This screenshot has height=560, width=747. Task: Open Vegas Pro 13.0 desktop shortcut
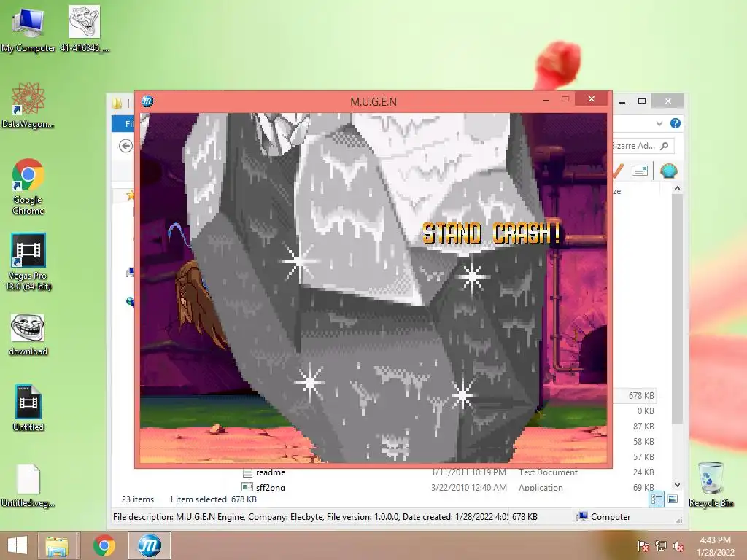coord(28,262)
